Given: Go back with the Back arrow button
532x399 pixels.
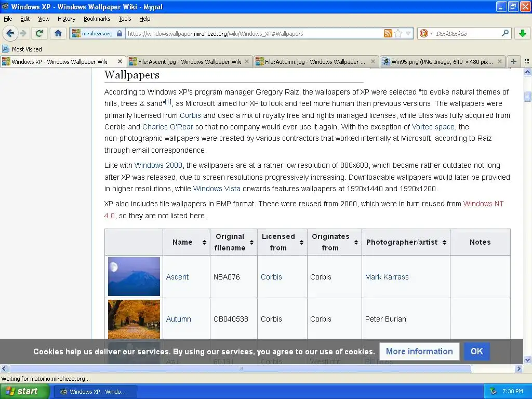Looking at the screenshot, I should [10, 33].
